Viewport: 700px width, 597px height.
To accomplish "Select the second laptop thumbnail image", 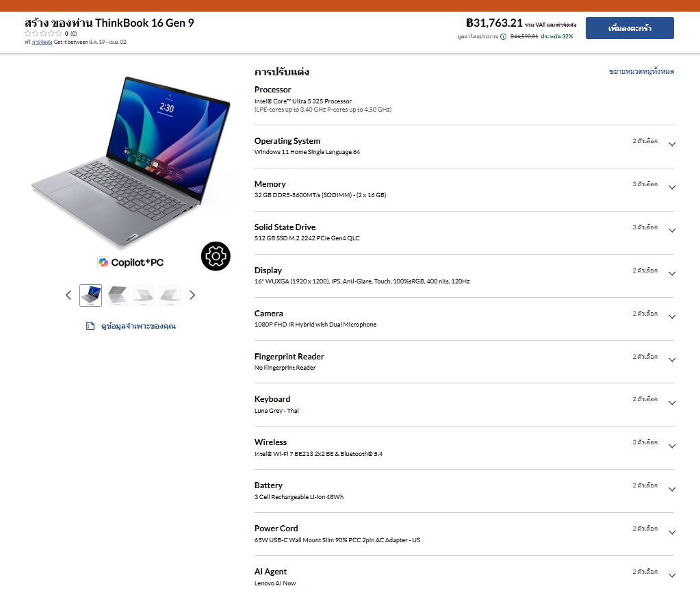I will pos(117,295).
